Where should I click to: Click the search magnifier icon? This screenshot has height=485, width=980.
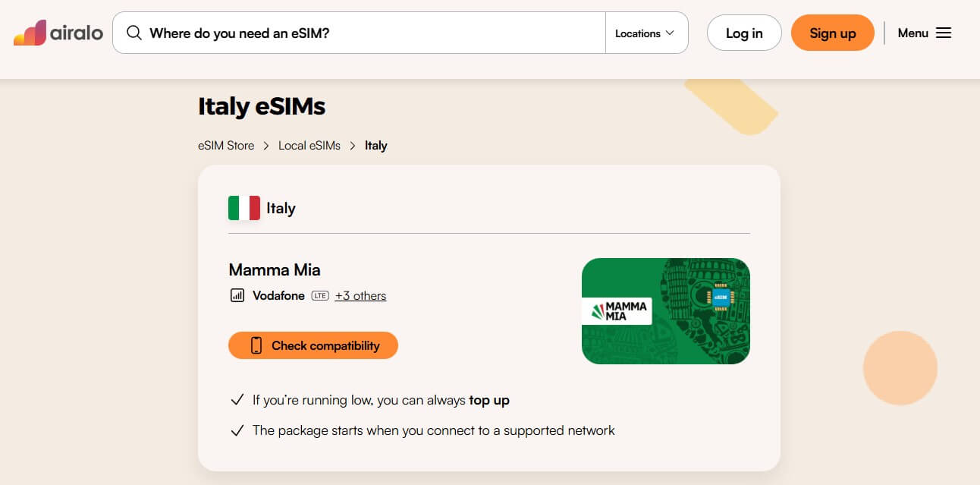[x=134, y=33]
